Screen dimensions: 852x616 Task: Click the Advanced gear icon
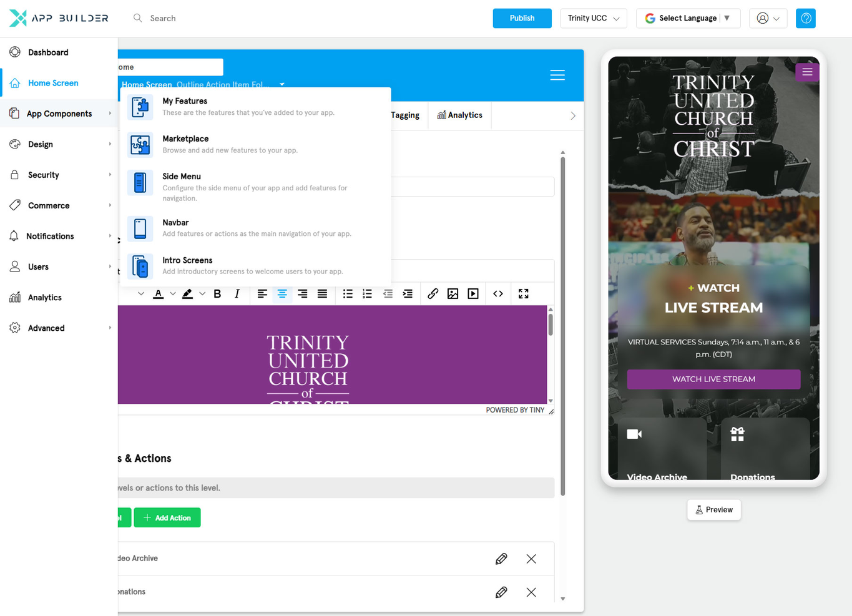15,328
